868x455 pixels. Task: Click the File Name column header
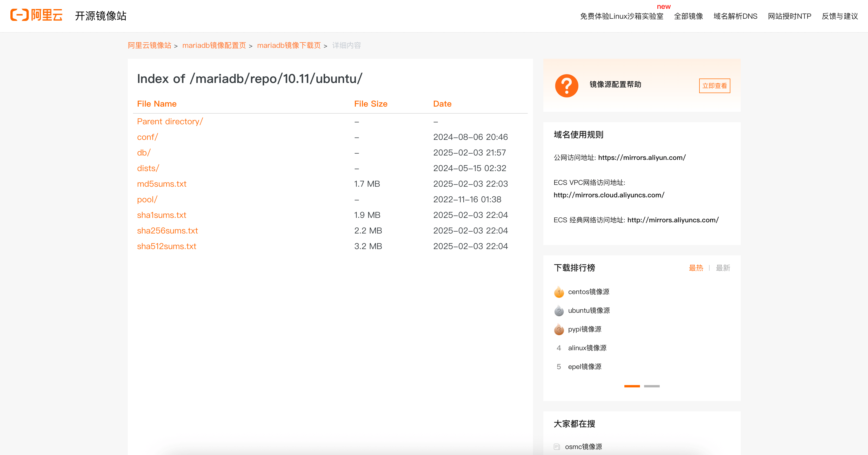pos(157,104)
